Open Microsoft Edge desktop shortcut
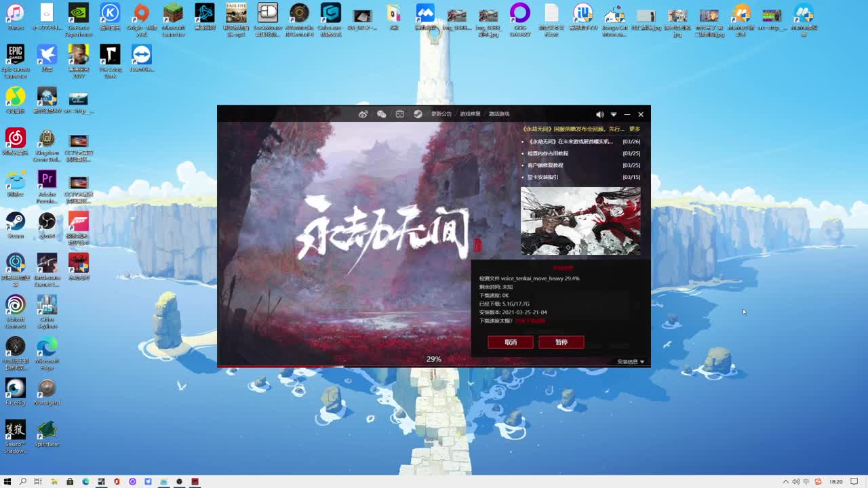Screen dimensions: 868x488 tap(47, 353)
